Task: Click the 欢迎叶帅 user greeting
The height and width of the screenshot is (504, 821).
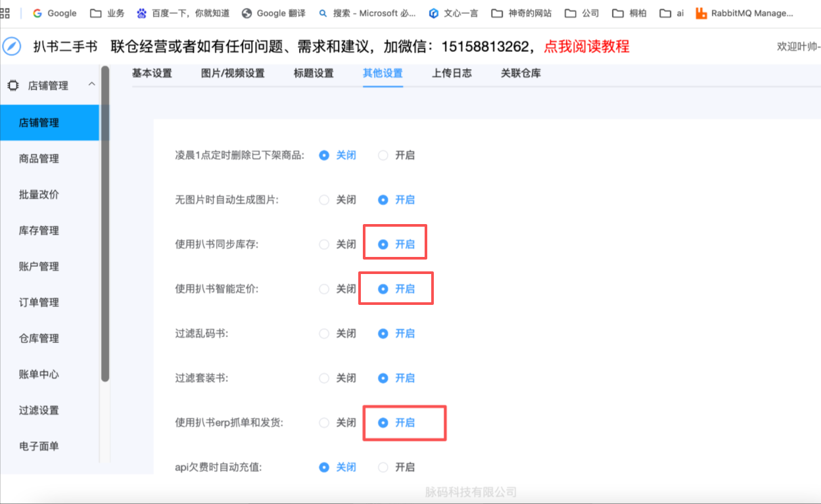Action: tap(799, 46)
